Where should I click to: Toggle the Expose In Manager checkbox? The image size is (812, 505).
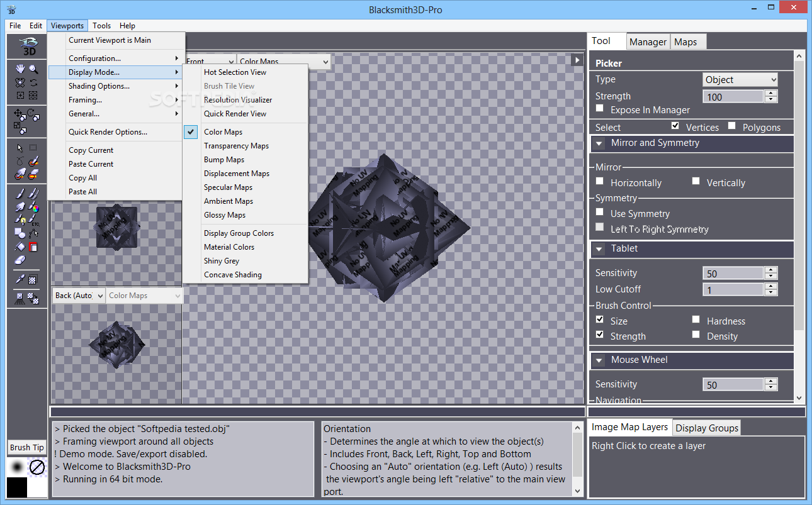click(600, 109)
